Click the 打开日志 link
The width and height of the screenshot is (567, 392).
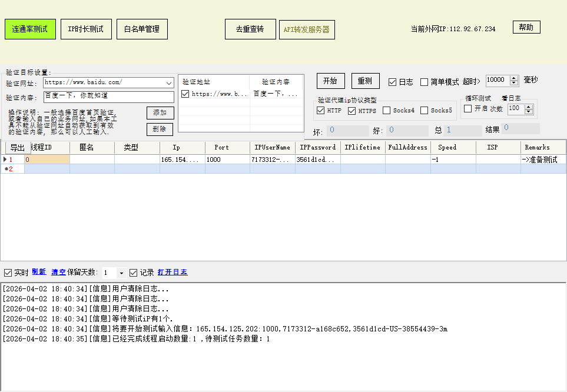[173, 273]
